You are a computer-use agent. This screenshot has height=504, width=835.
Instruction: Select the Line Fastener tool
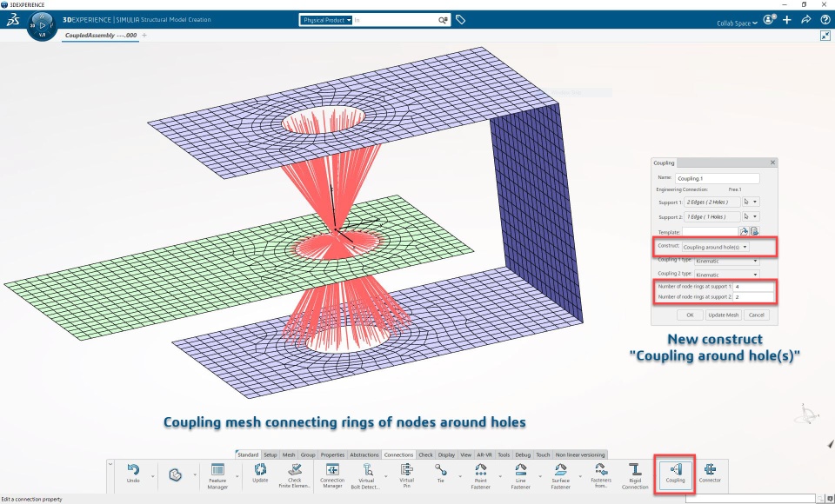[x=520, y=476]
